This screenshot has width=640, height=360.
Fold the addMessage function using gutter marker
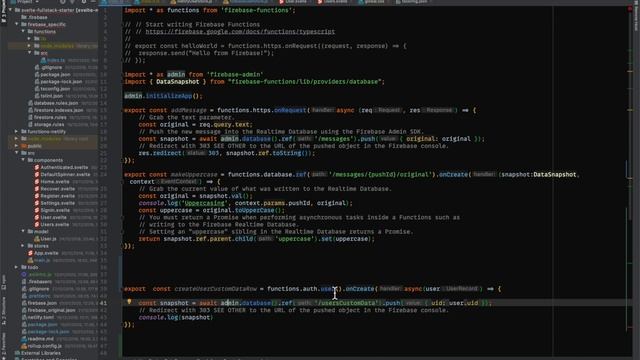click(x=123, y=110)
